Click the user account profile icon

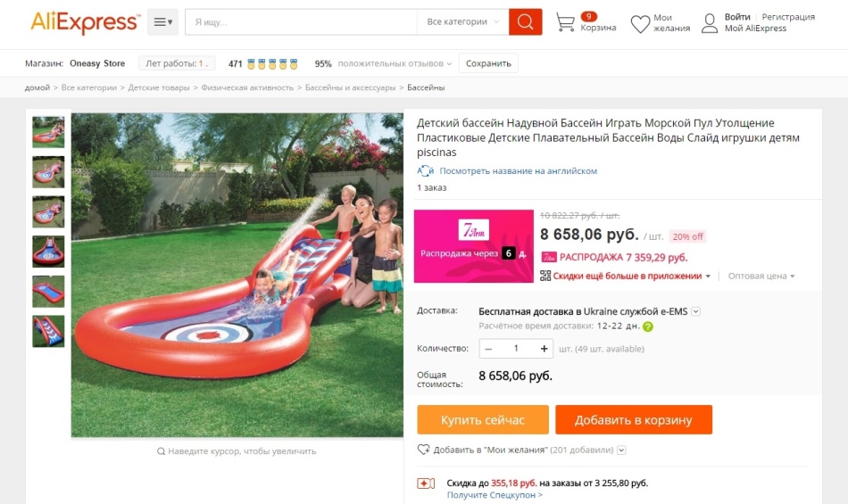(710, 23)
